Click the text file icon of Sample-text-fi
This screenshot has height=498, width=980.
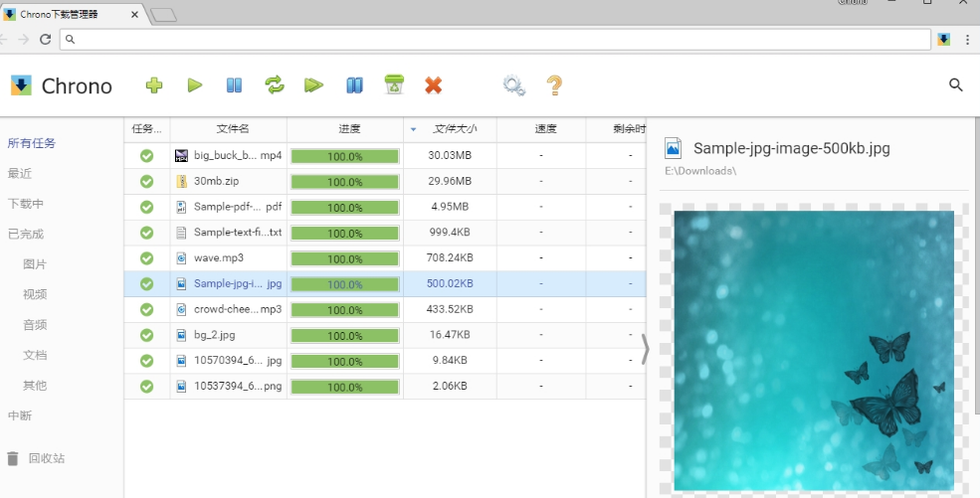[x=181, y=233]
